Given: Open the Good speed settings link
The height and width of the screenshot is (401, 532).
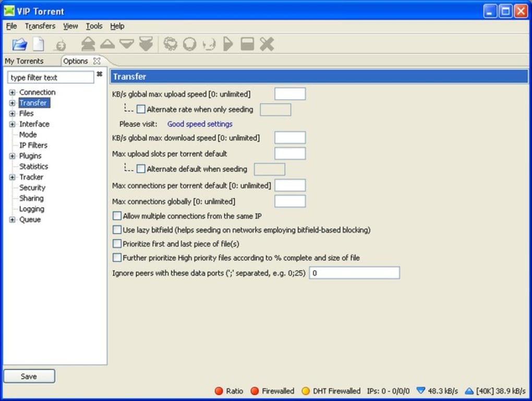Looking at the screenshot, I should point(200,124).
